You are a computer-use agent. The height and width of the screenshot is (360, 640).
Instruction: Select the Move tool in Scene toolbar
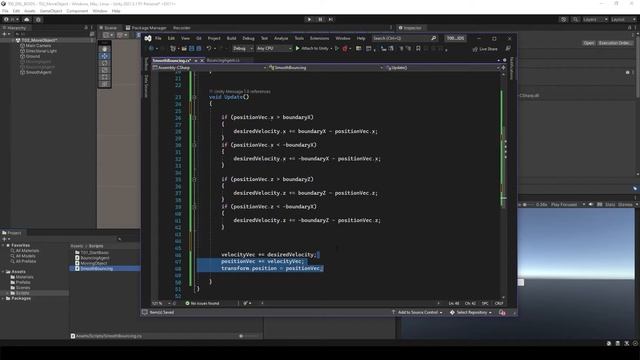(105, 56)
